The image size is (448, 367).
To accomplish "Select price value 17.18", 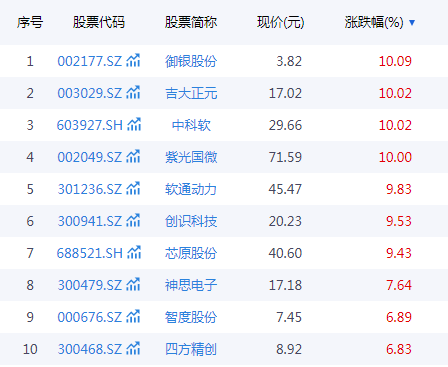I will coord(285,285).
